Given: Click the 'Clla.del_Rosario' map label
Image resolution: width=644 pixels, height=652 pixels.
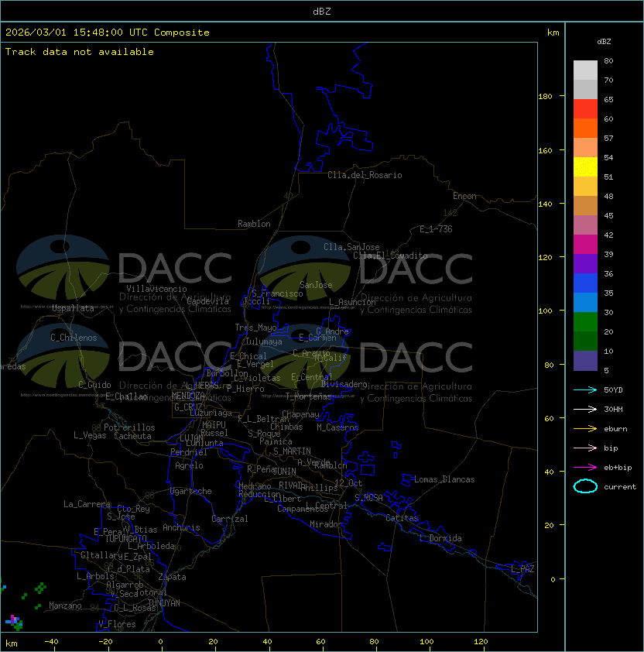Looking at the screenshot, I should point(365,175).
